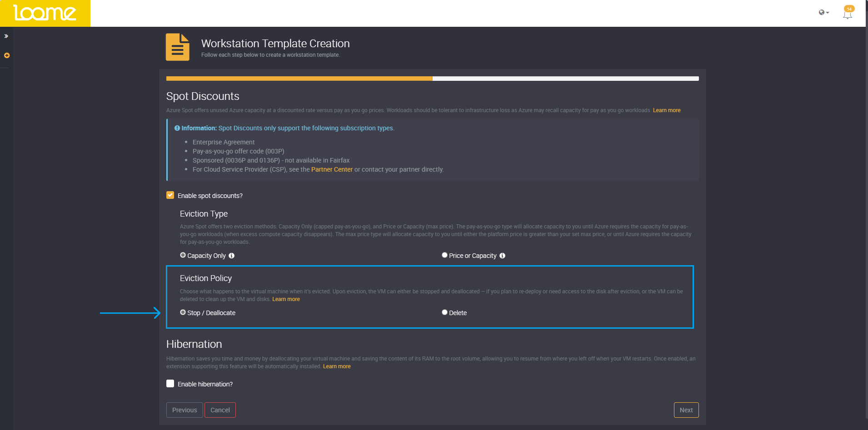Screen dimensions: 868x430
Task: Click the Spot Discounts Learn more link
Action: coord(667,110)
